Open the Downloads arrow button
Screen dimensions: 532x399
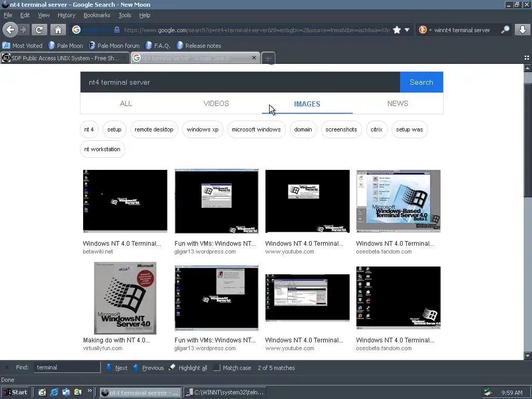point(522,30)
